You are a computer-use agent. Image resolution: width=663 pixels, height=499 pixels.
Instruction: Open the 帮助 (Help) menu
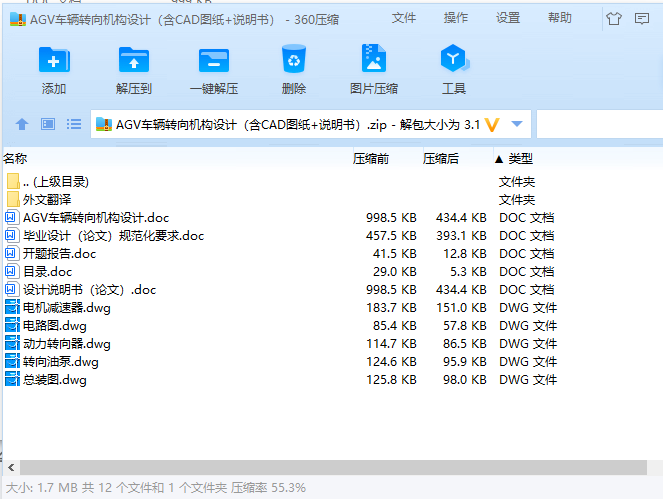point(560,18)
